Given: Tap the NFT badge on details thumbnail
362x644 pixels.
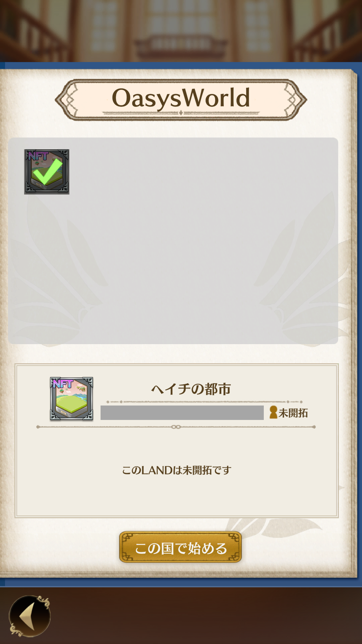Looking at the screenshot, I should (63, 383).
